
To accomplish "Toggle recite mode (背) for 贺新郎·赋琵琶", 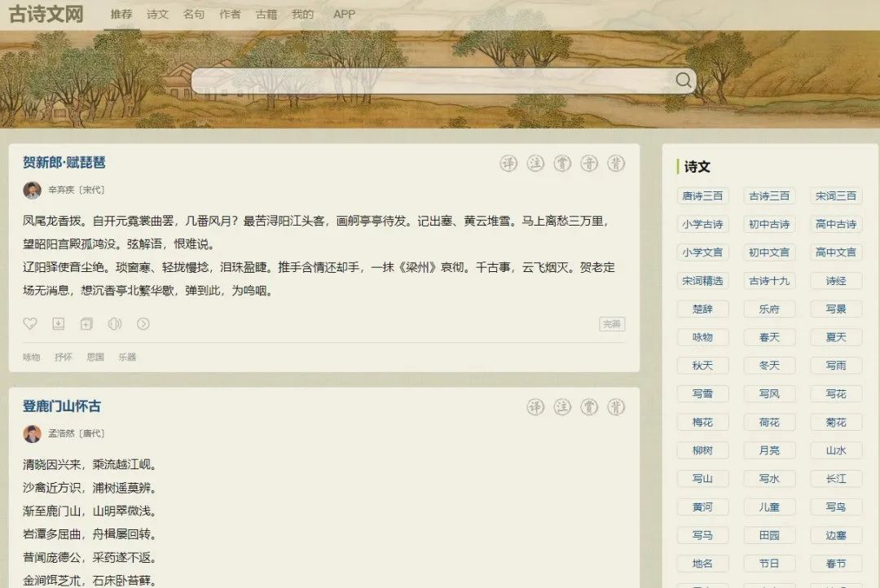I will [x=616, y=163].
